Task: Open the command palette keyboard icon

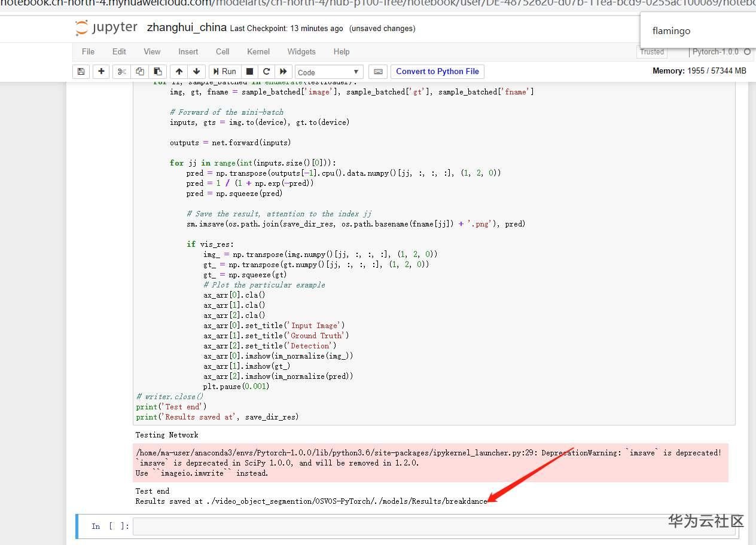Action: 378,72
